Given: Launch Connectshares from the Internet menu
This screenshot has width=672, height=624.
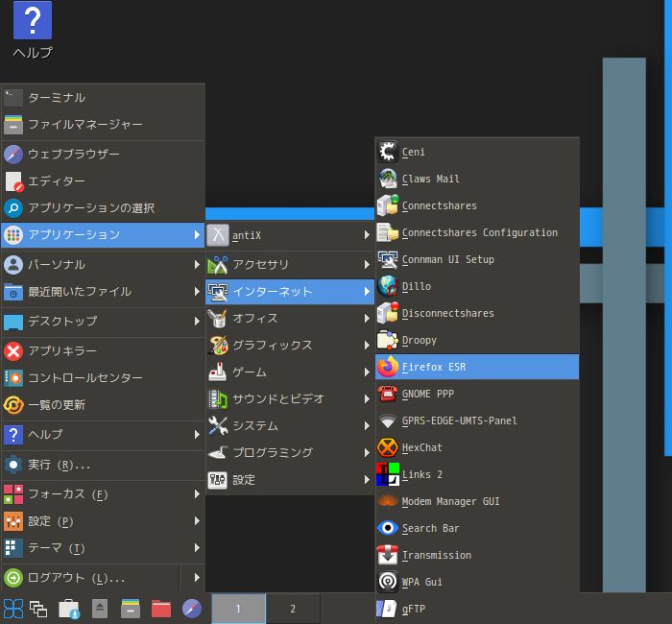Looking at the screenshot, I should tap(477, 205).
